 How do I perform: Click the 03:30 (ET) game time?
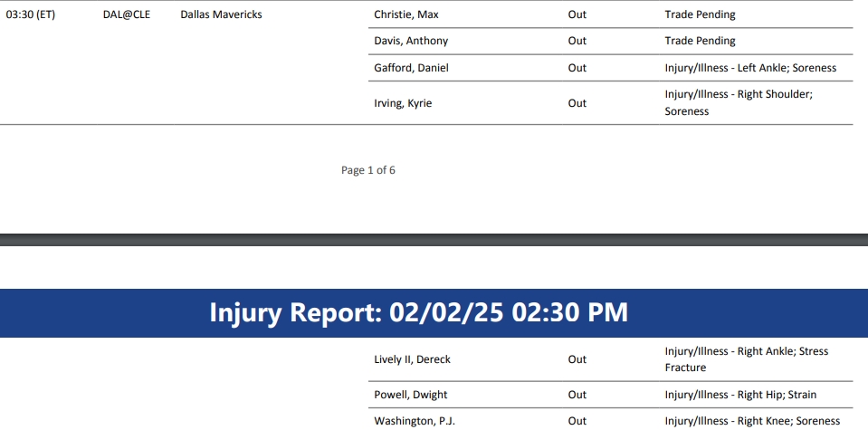coord(31,14)
